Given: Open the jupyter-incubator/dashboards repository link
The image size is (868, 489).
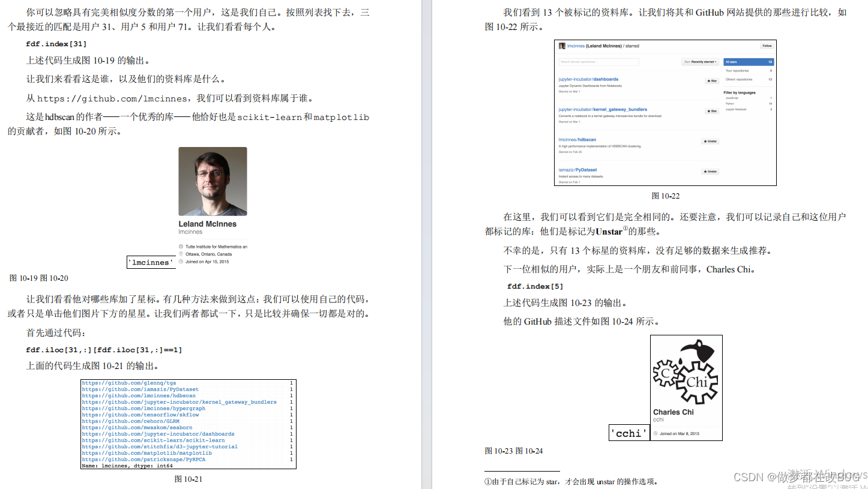Looking at the screenshot, I should click(588, 79).
